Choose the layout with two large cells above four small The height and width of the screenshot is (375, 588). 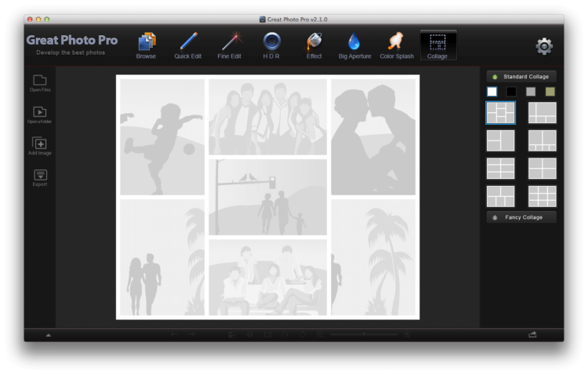tap(543, 140)
